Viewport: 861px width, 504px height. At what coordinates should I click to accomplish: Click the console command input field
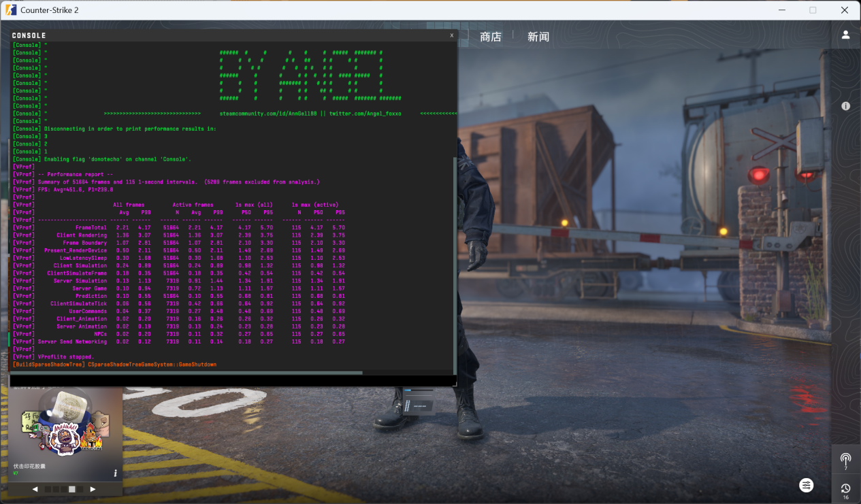click(x=231, y=380)
